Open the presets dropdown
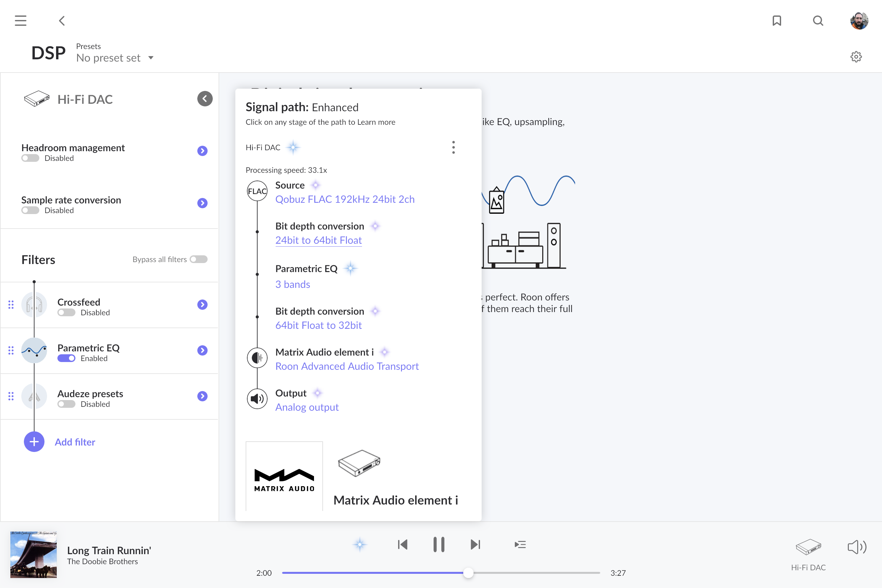 point(115,58)
